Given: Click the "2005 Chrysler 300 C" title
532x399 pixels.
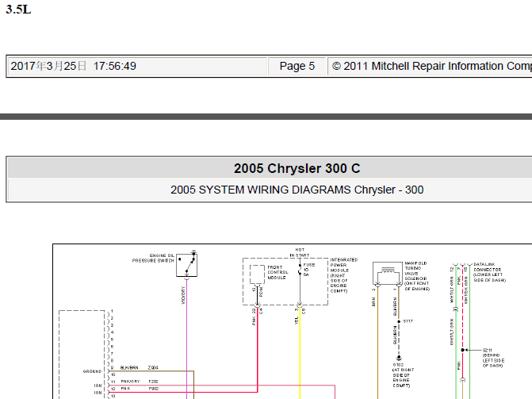Looking at the screenshot, I should pos(297,168).
